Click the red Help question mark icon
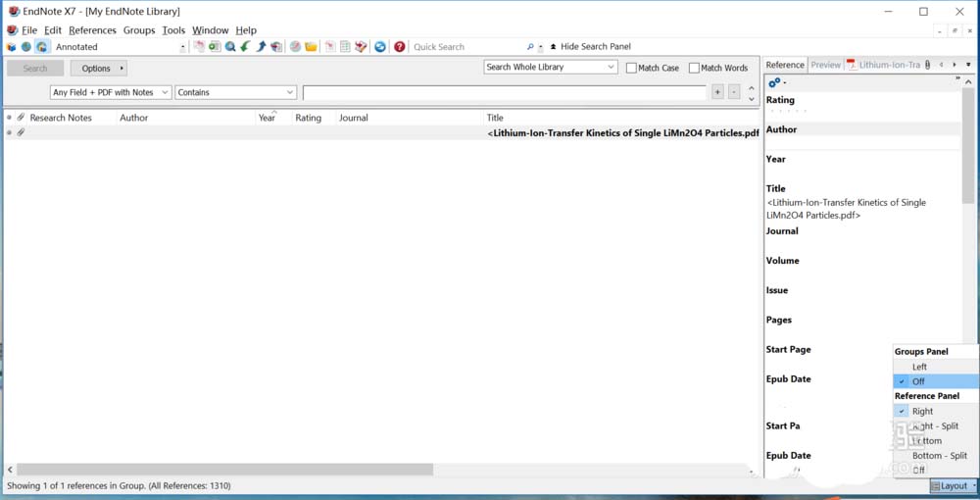The height and width of the screenshot is (500, 980). (399, 47)
